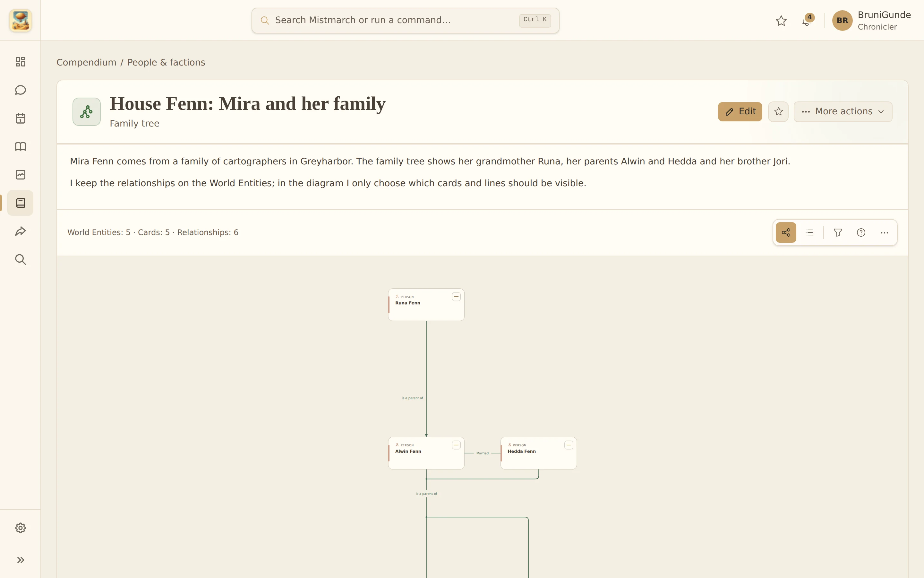Image resolution: width=924 pixels, height=578 pixels.
Task: Open the calendar sidebar icon
Action: (20, 118)
